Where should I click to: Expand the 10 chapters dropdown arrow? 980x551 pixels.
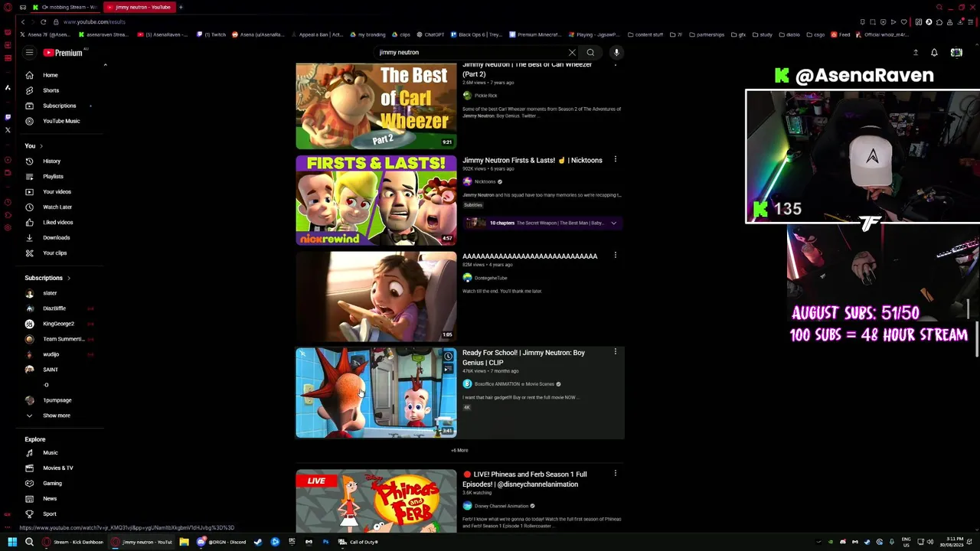(613, 223)
